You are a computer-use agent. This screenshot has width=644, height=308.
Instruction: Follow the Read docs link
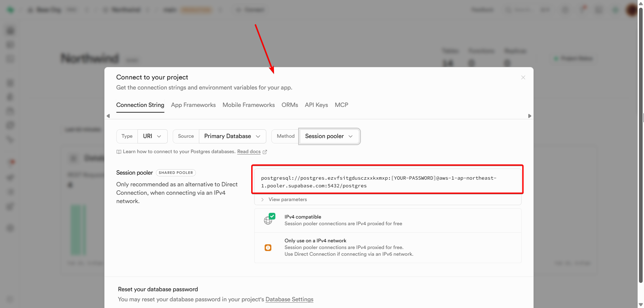coord(249,151)
